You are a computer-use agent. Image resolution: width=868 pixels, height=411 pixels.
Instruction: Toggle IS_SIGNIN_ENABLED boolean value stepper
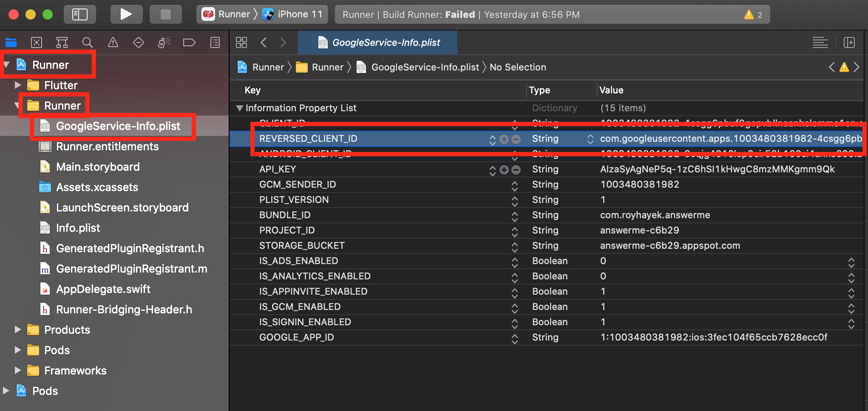pos(851,324)
